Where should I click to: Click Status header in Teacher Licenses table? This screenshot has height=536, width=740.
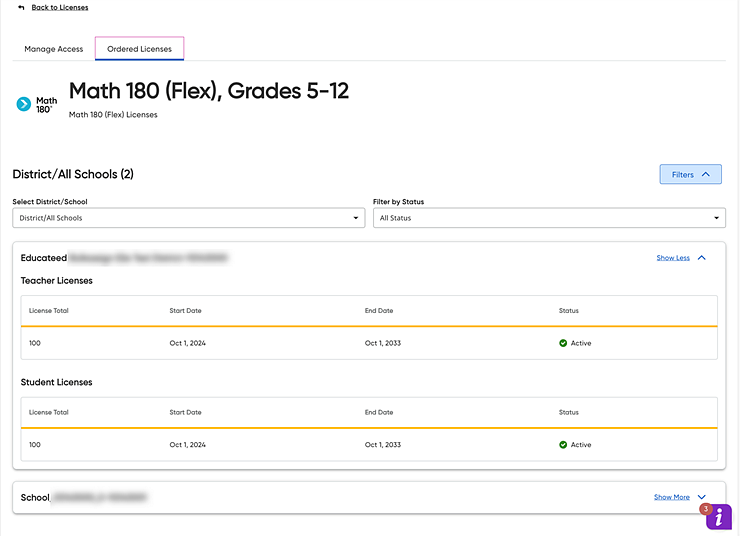(x=569, y=310)
